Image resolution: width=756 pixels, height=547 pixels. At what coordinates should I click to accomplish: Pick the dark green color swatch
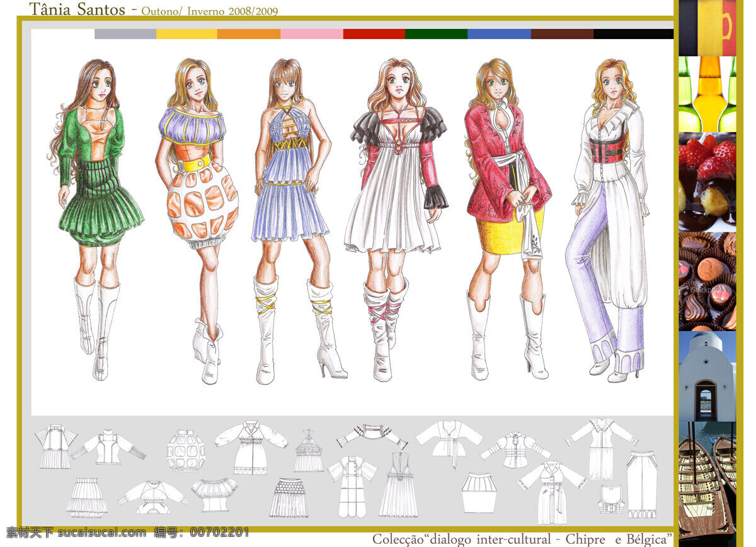click(x=436, y=34)
